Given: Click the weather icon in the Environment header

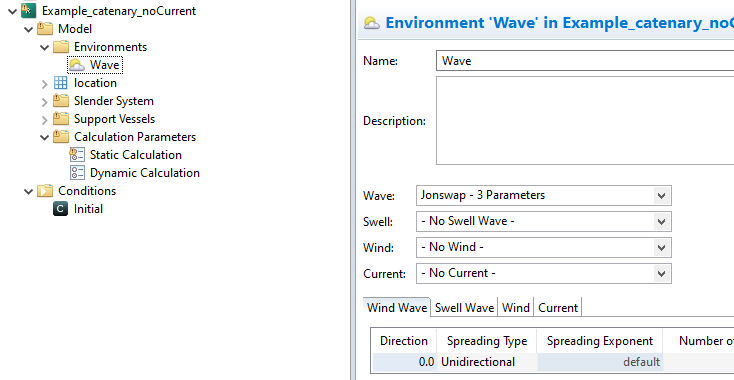Looking at the screenshot, I should tap(372, 23).
